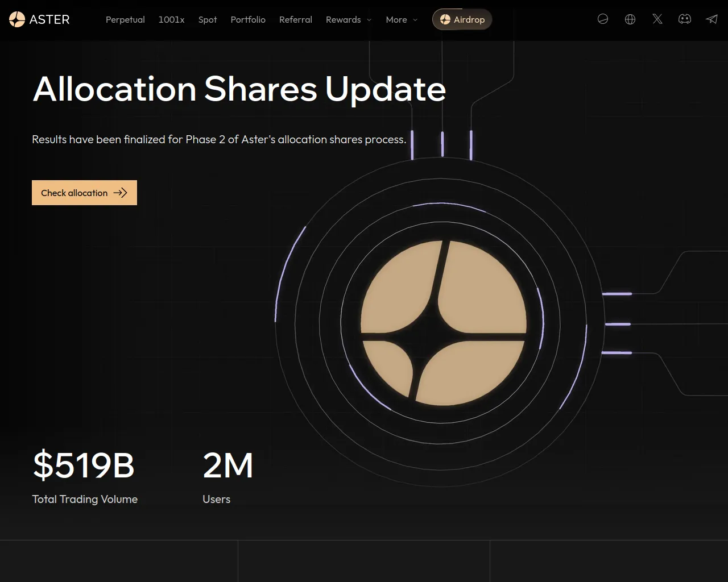Click the Phase 2 results description text
The width and height of the screenshot is (728, 582).
click(219, 139)
